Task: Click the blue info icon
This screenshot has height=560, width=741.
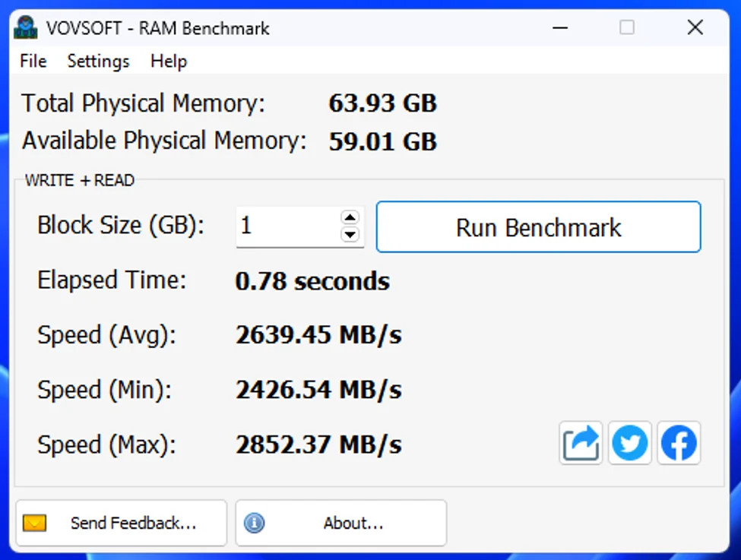Action: pyautogui.click(x=255, y=523)
